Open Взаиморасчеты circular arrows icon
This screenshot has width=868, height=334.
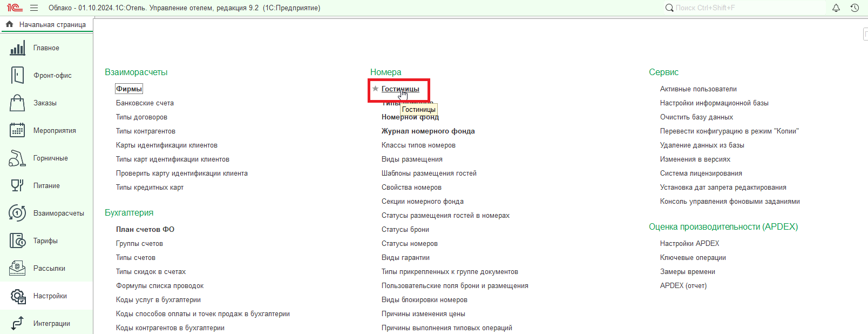pos(17,213)
